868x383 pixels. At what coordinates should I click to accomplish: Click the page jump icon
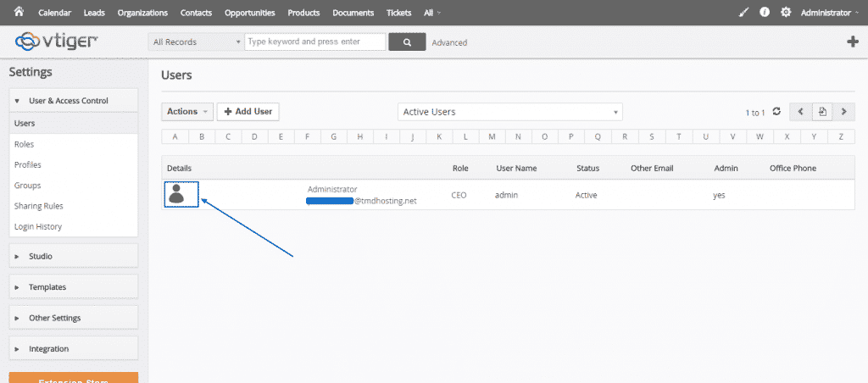[x=822, y=112]
